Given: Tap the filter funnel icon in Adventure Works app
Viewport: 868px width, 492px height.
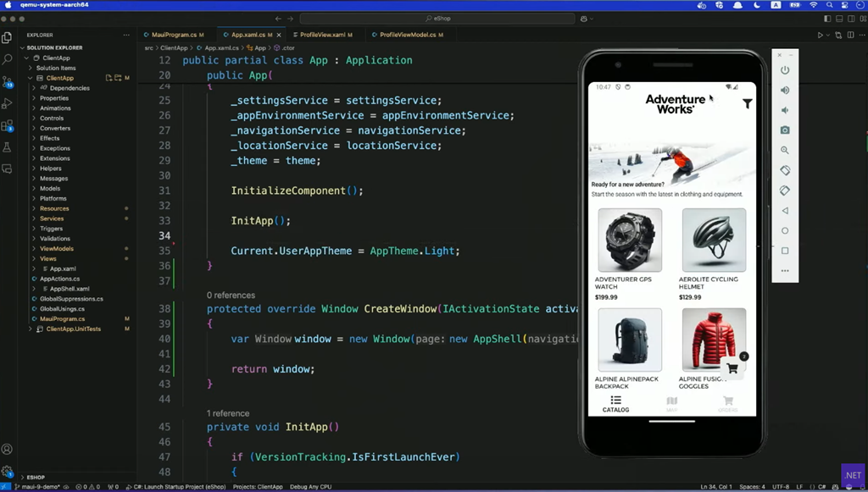Looking at the screenshot, I should click(x=748, y=103).
